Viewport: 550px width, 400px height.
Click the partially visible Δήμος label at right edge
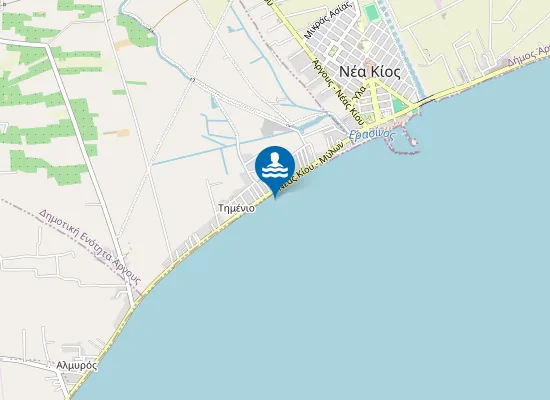coord(528,56)
